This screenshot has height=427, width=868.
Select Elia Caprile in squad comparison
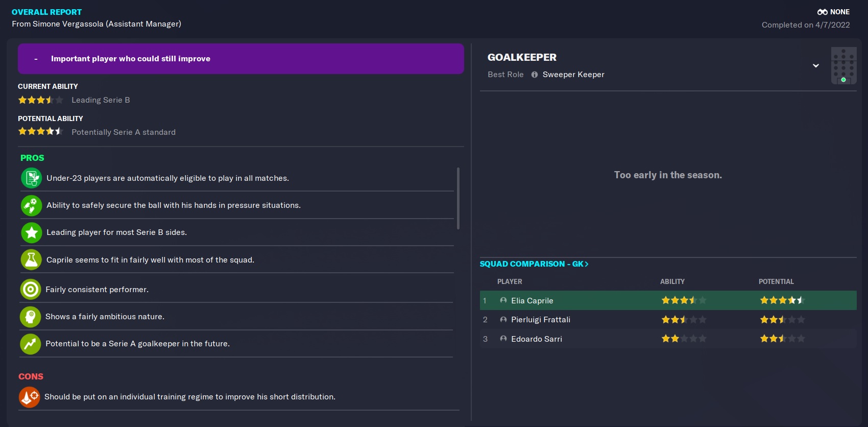[668, 300]
